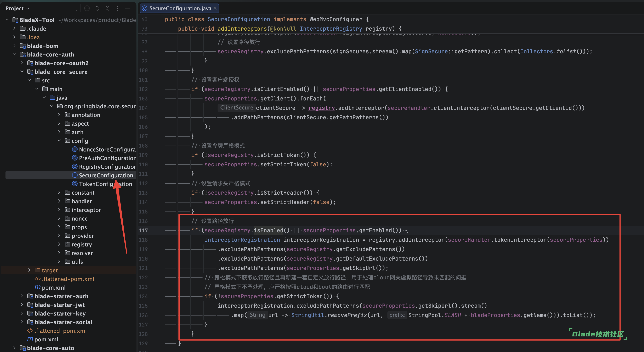Click the New File or Directory plus icon
The height and width of the screenshot is (352, 644).
(74, 8)
